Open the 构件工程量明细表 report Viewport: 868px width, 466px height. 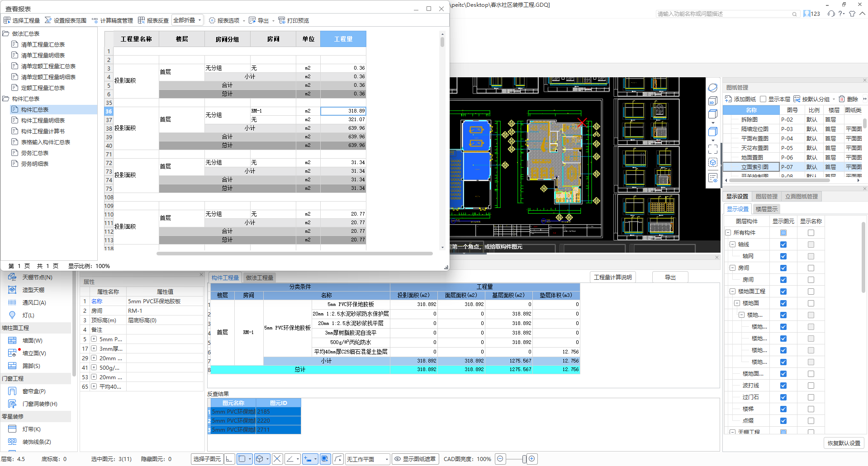point(43,120)
